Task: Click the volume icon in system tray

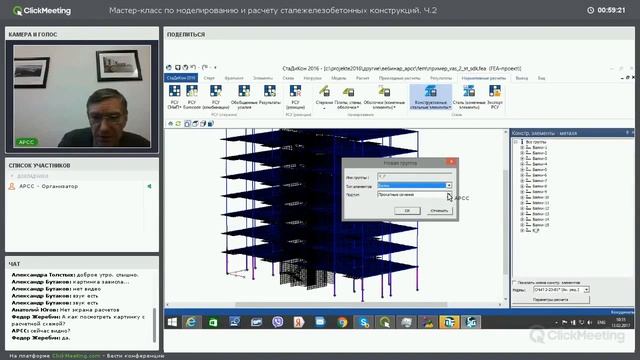Action: [x=590, y=322]
